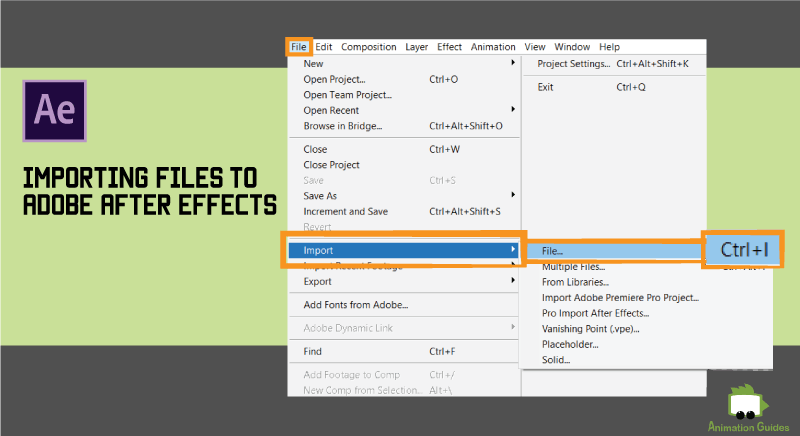The height and width of the screenshot is (436, 800).
Task: Select Close with Ctrl+W shortcut
Action: [x=404, y=149]
